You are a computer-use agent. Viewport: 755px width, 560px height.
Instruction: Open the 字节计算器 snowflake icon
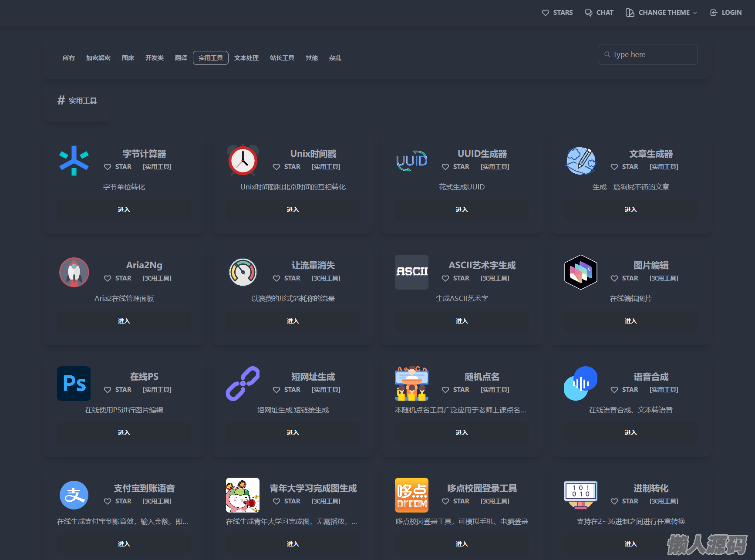[x=74, y=161]
